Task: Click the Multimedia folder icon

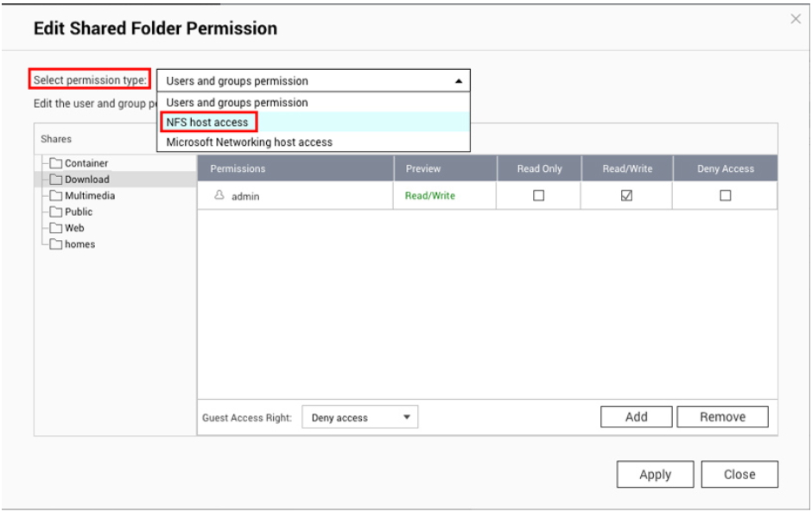Action: (56, 196)
